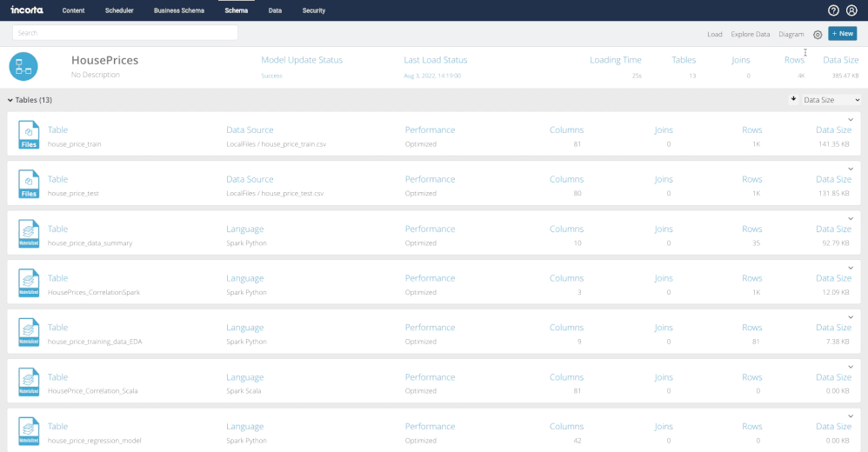Click the HousePrices schema icon

(x=23, y=67)
